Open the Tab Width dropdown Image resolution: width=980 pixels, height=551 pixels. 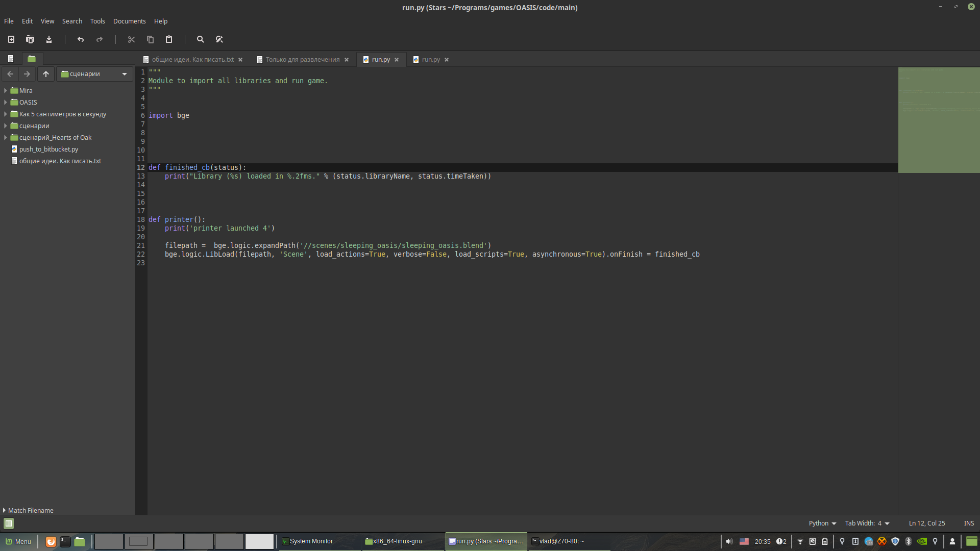pos(867,523)
